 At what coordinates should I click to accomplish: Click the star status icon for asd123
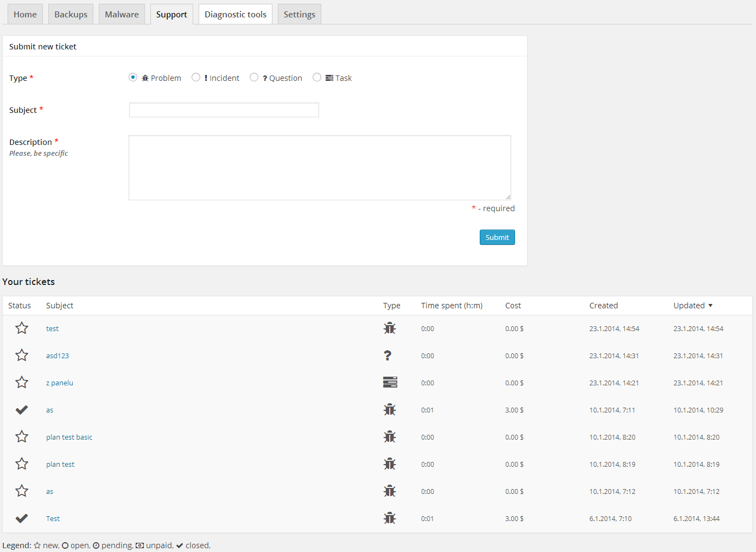22,355
